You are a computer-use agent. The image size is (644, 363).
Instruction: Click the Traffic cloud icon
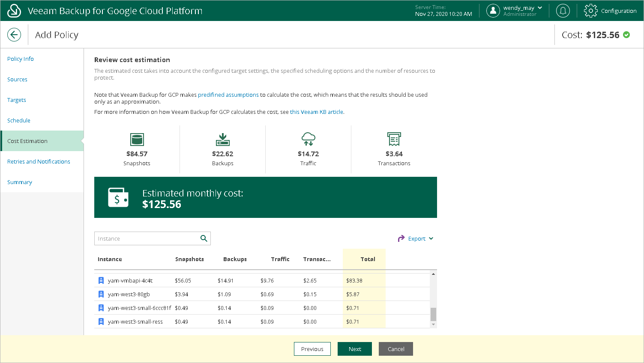tap(309, 139)
